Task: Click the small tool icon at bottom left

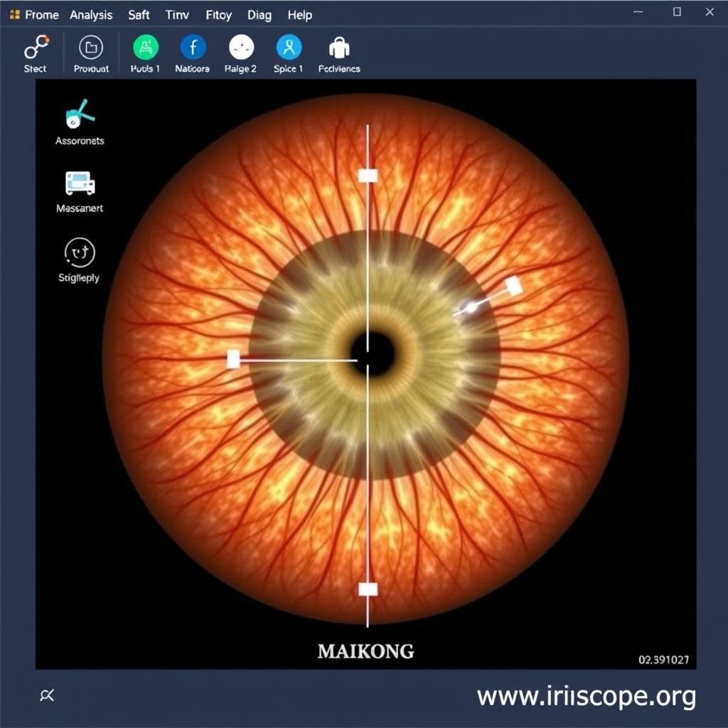Action: point(47,695)
